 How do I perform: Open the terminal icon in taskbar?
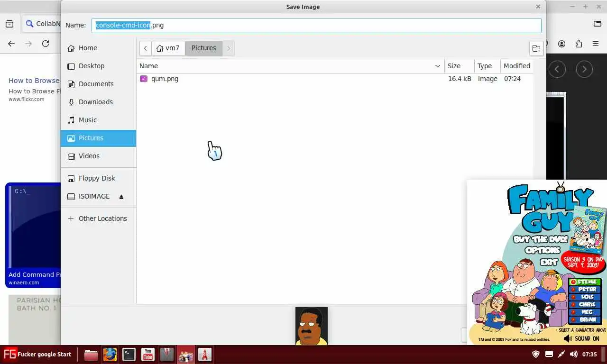pos(129,355)
